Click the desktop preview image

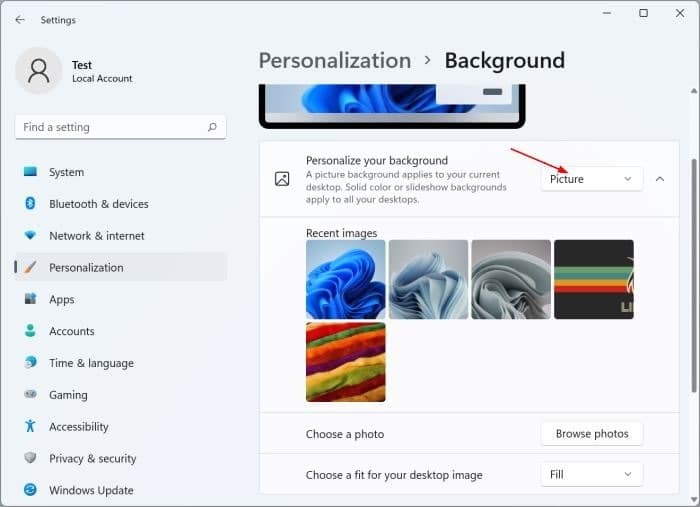[x=392, y=104]
